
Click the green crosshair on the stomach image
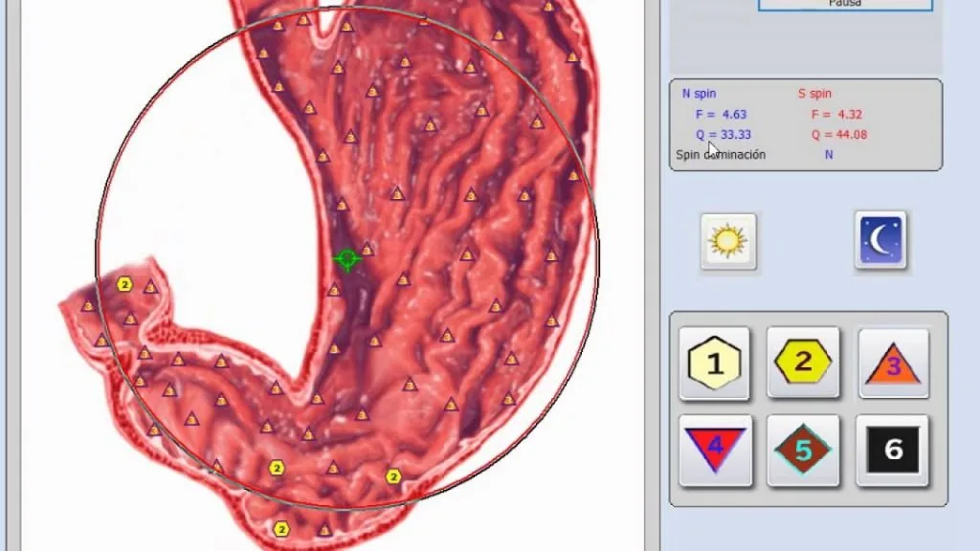(346, 258)
